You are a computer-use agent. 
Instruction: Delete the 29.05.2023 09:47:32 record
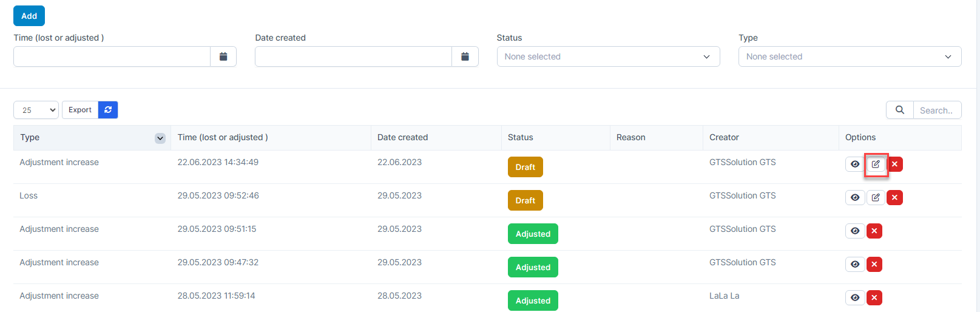tap(874, 265)
